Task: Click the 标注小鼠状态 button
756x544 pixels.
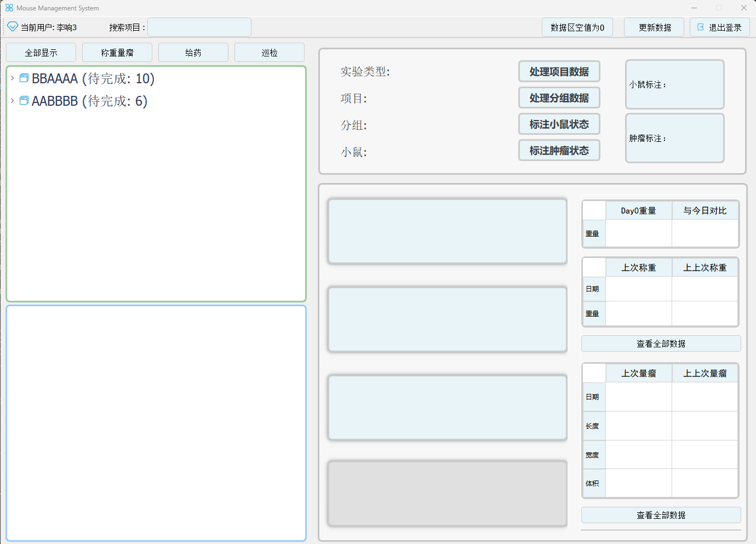Action: click(x=559, y=124)
